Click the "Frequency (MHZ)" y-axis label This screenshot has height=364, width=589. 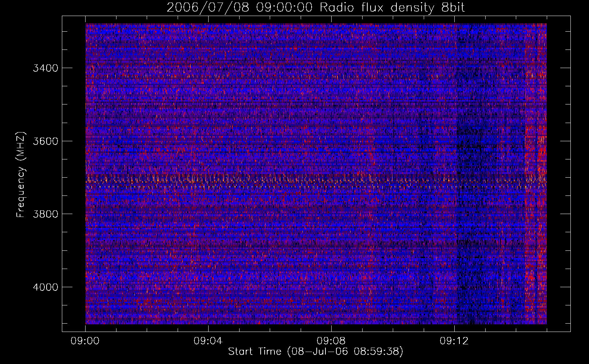click(21, 175)
